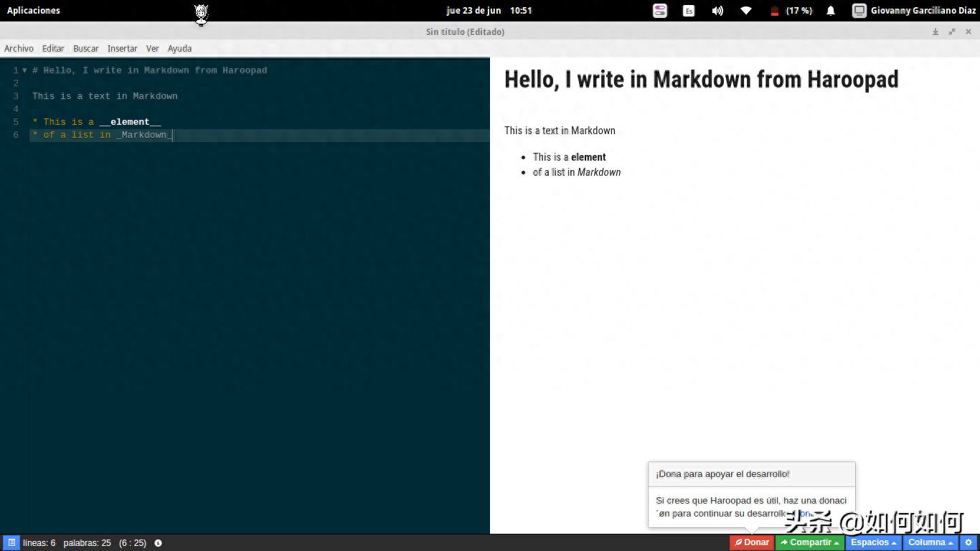Screen dimensions: 980x551
Task: Open the volume speaker icon
Action: pyautogui.click(x=717, y=11)
